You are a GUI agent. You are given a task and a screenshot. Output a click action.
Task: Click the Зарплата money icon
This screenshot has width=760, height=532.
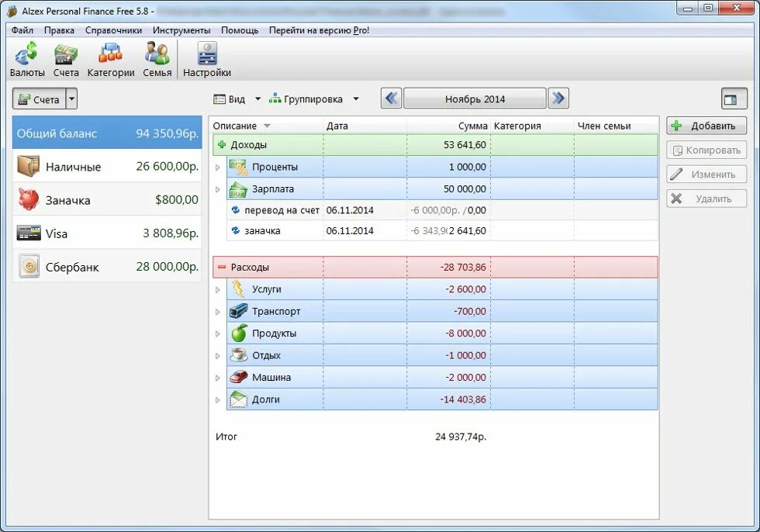(x=238, y=189)
